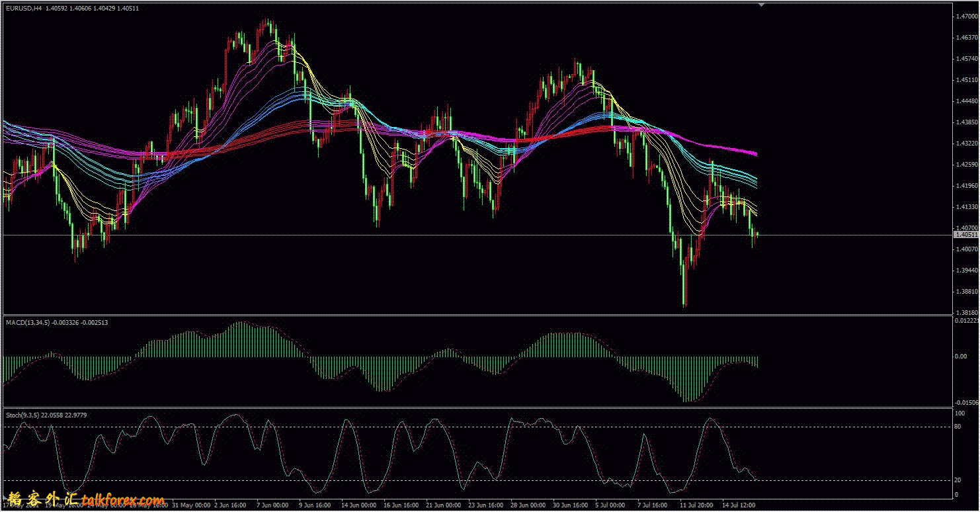Click the 23 Jun 16:00 time label

486,505
